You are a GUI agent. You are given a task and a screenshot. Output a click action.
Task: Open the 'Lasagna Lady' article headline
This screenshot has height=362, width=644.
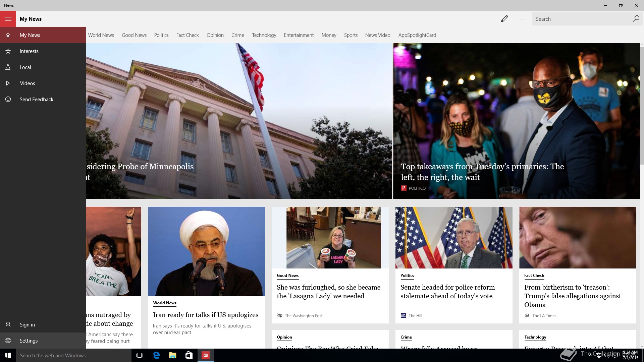tap(328, 292)
